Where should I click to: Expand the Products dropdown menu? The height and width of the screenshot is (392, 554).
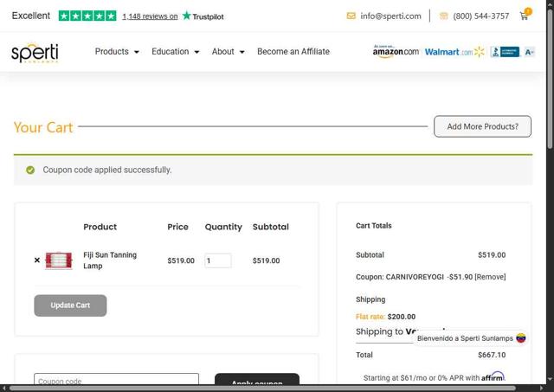tap(117, 52)
